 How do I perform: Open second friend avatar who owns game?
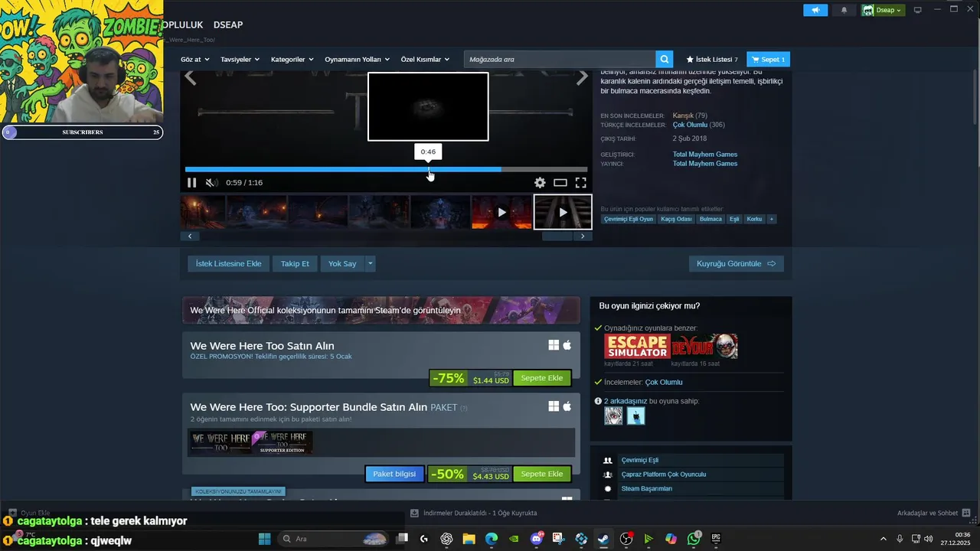(x=636, y=416)
